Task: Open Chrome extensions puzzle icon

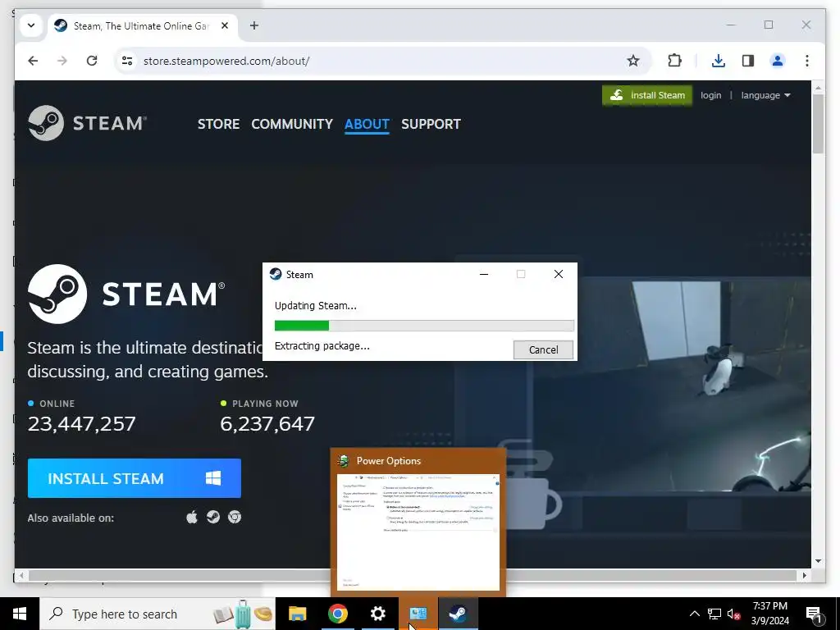Action: (x=674, y=61)
